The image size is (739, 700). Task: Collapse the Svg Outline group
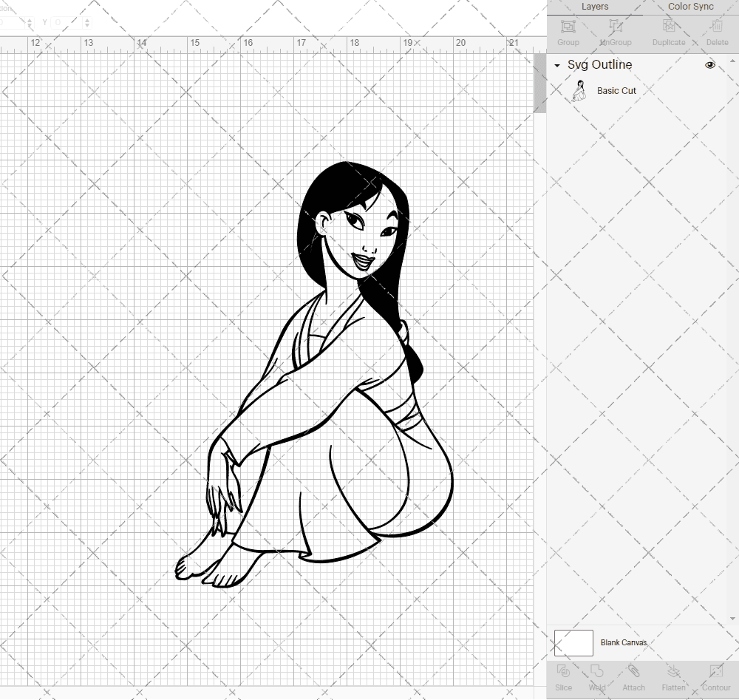pos(556,65)
